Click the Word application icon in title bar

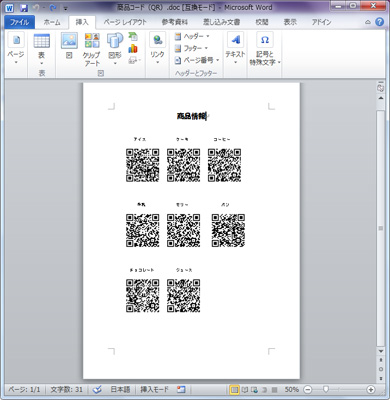coord(10,8)
